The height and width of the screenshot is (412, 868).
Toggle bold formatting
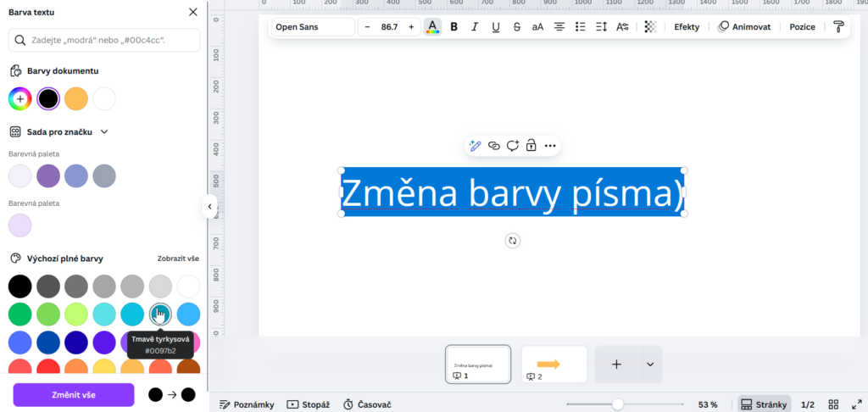(x=454, y=27)
